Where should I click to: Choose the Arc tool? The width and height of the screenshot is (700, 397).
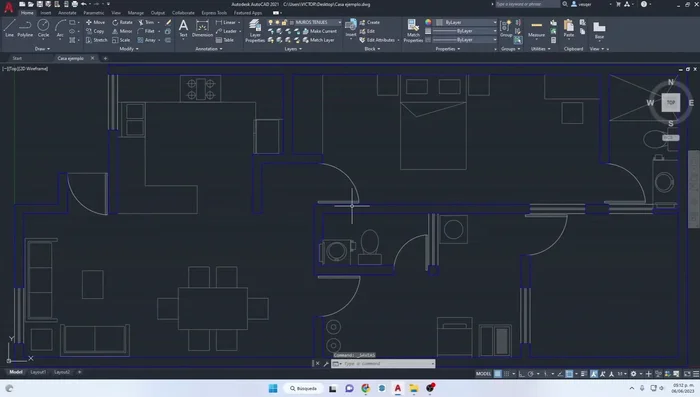60,28
